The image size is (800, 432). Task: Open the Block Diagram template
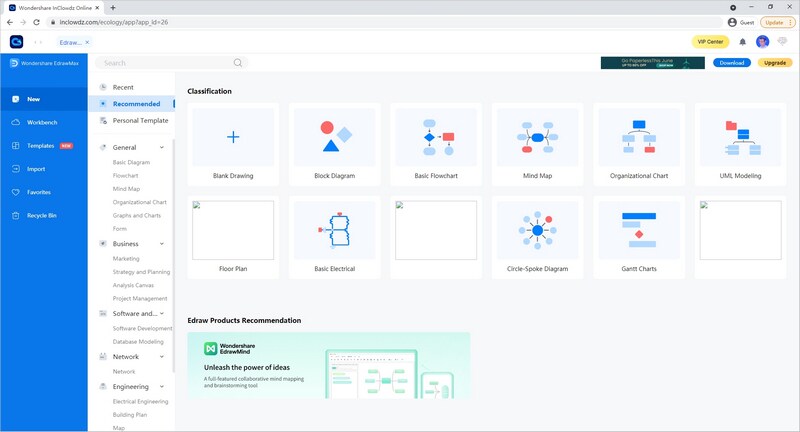[x=335, y=144]
